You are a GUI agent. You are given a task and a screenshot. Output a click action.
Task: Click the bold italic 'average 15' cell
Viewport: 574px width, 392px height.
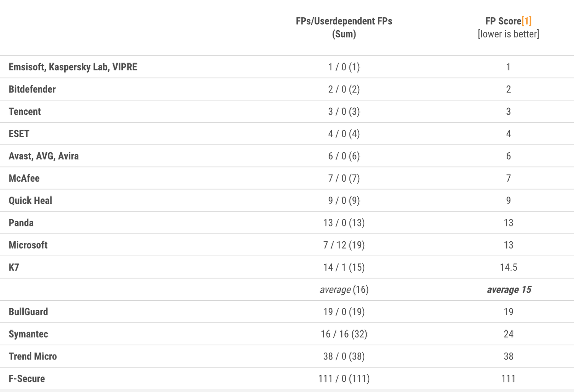509,290
